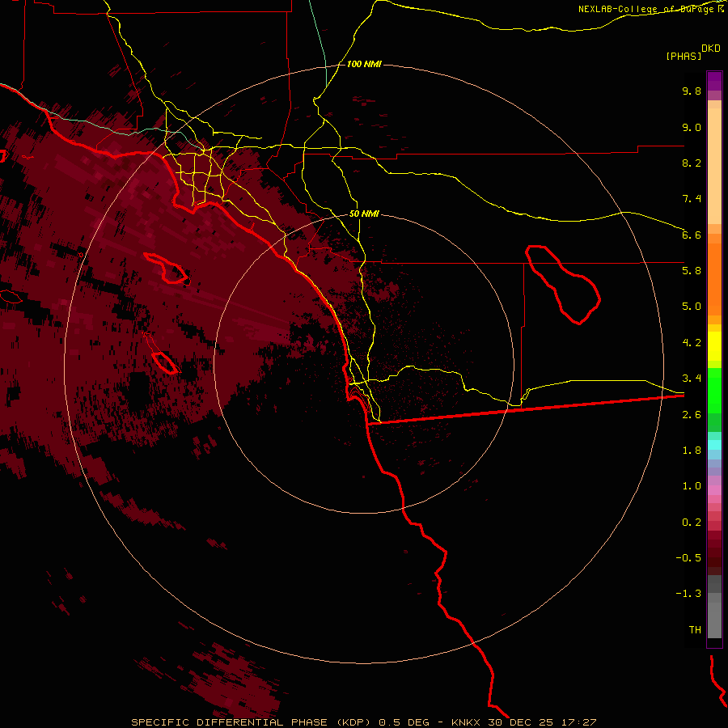This screenshot has width=728, height=728.
Task: Click the [PHAS] label above the color bar
Action: (684, 57)
